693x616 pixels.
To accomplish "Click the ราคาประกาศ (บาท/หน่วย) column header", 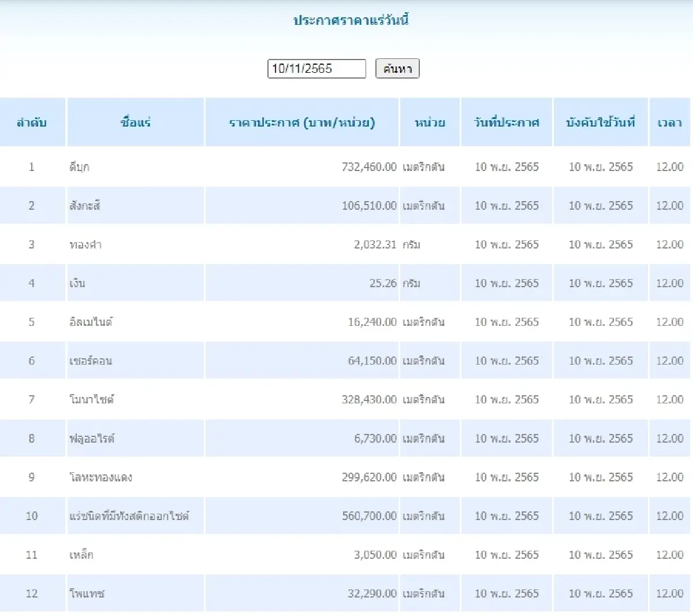I will point(302,122).
